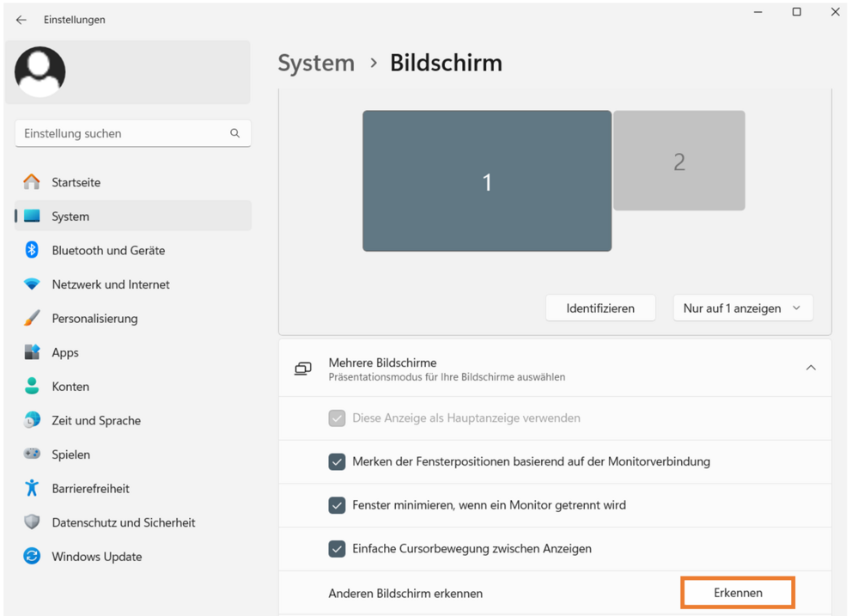Screen dimensions: 852x616
Task: Click the Einstellung suchen search field
Action: [132, 133]
